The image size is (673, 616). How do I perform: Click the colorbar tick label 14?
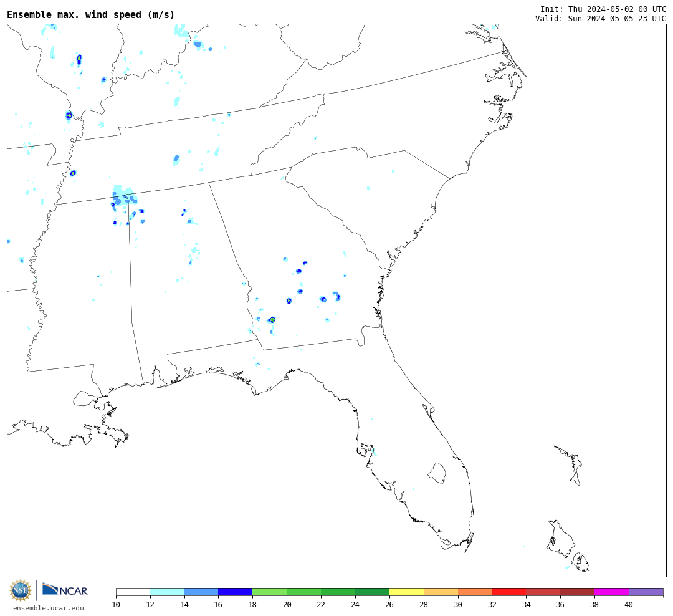[184, 604]
